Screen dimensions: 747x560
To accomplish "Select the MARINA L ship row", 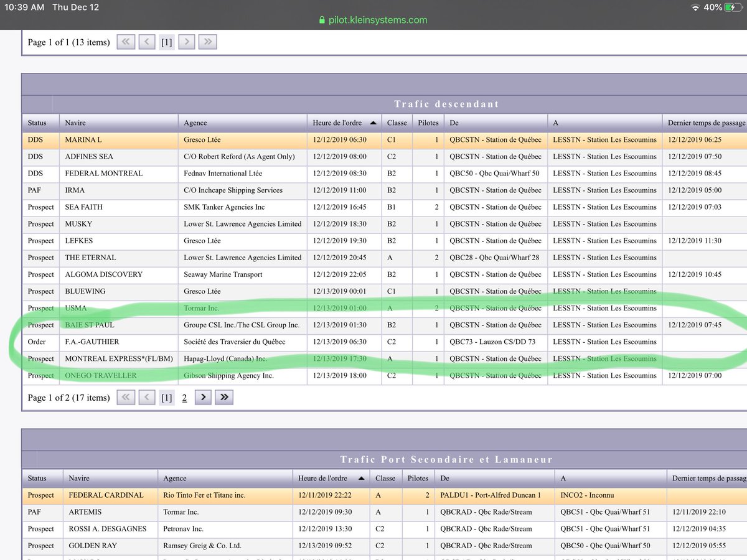I will (x=385, y=140).
